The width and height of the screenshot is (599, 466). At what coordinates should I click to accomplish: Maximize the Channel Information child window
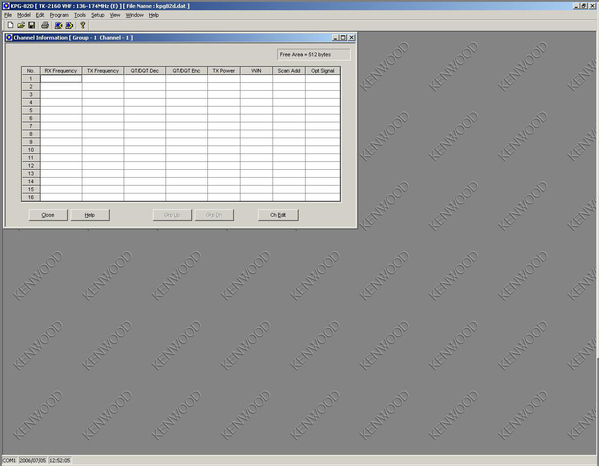point(343,37)
